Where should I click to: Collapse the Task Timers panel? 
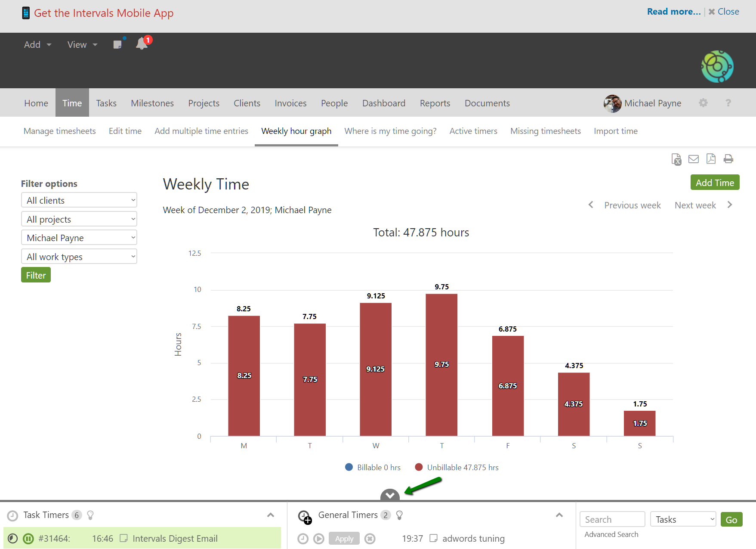pos(271,515)
